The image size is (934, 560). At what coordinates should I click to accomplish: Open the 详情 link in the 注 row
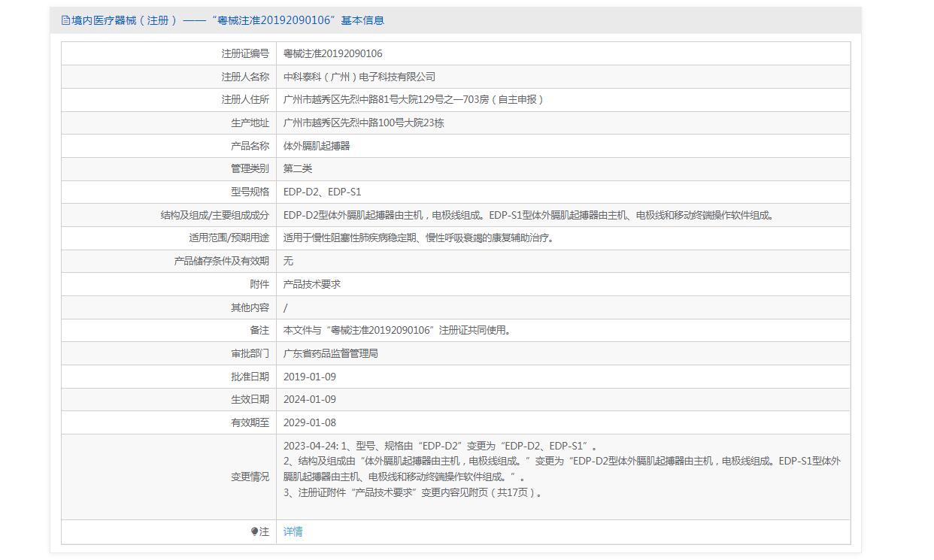coord(293,531)
